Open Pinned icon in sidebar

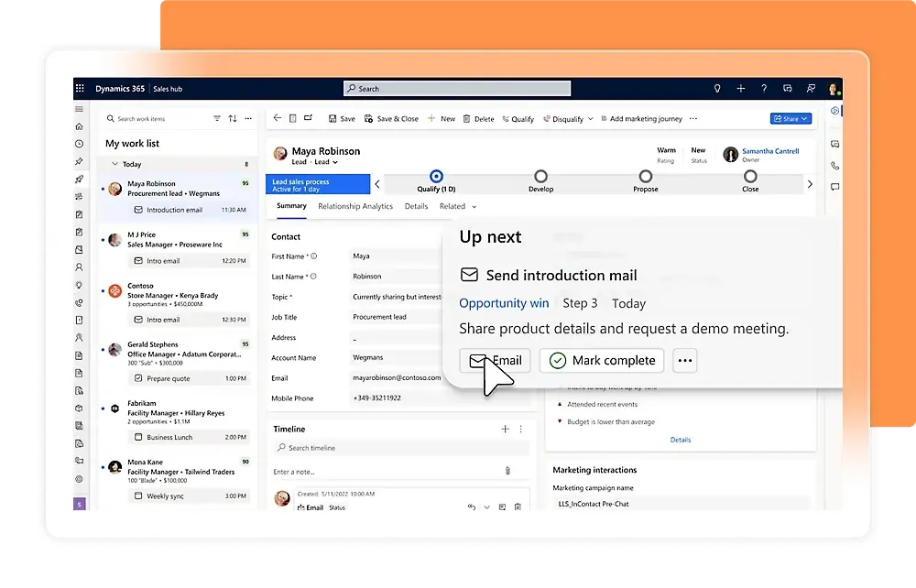point(79,161)
